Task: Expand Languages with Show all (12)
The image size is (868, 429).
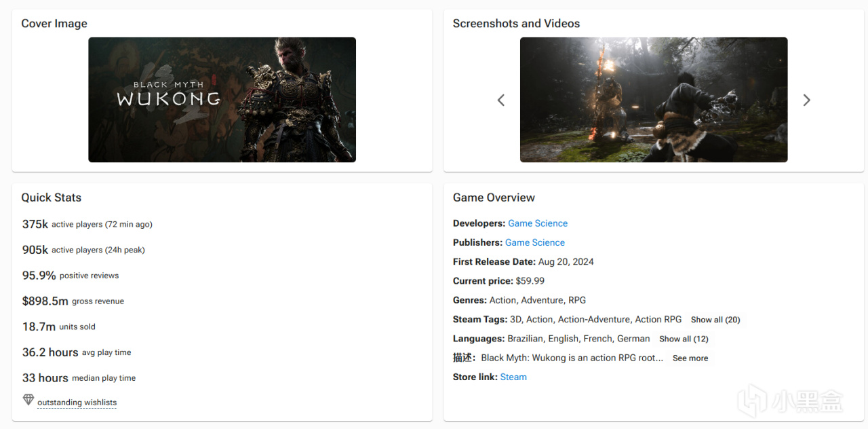Action: [x=684, y=339]
